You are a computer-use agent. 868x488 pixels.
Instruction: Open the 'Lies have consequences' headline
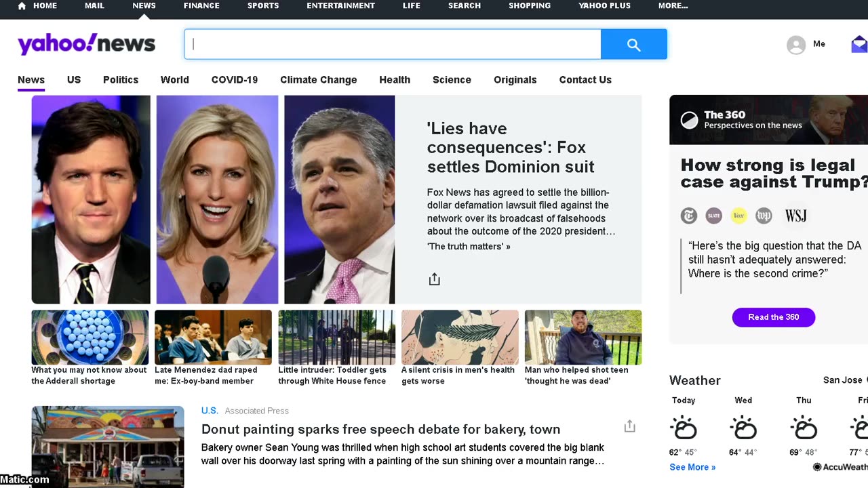(x=511, y=148)
